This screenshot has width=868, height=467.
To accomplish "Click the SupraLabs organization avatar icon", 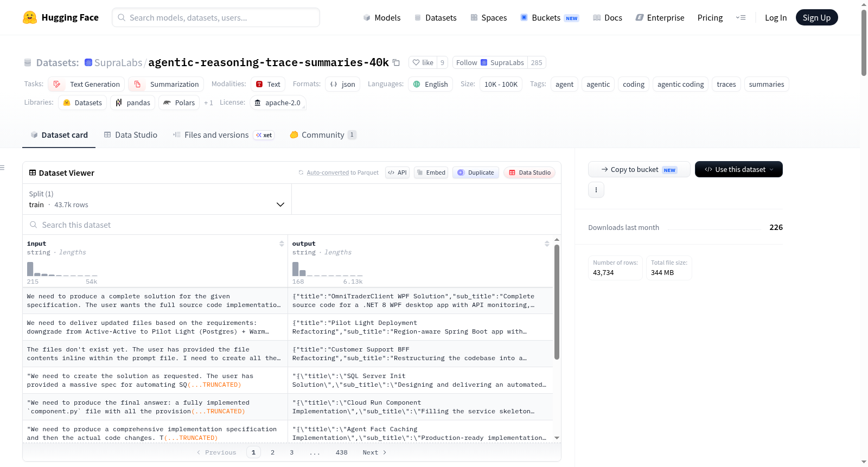I will 88,62.
